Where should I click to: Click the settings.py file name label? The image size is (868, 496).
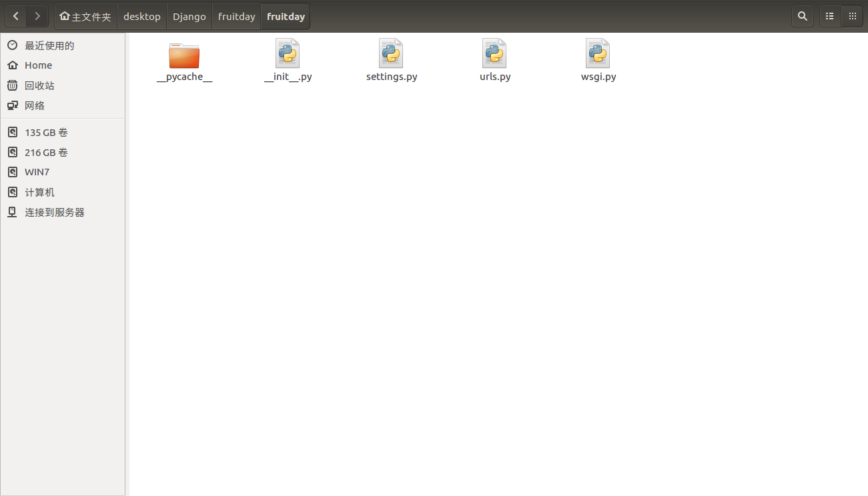[392, 77]
